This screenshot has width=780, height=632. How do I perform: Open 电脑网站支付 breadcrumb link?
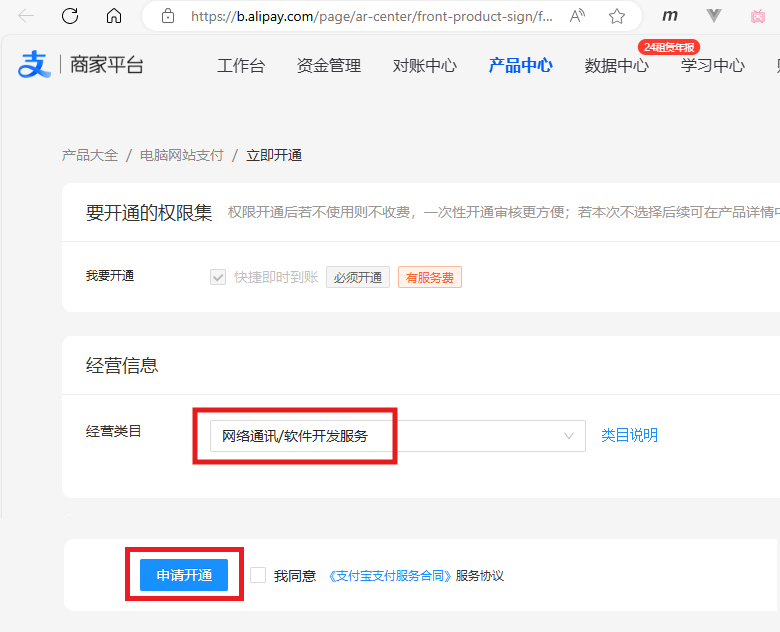point(182,155)
